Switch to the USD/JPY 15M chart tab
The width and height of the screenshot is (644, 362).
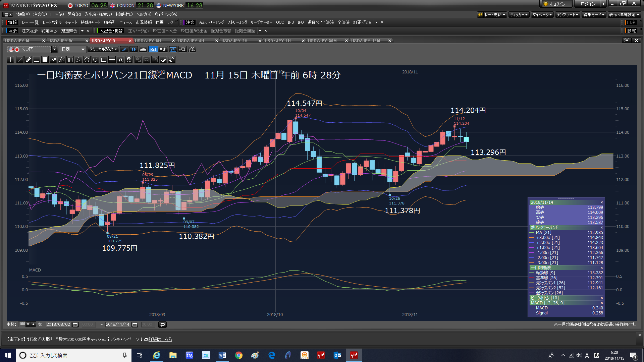366,41
